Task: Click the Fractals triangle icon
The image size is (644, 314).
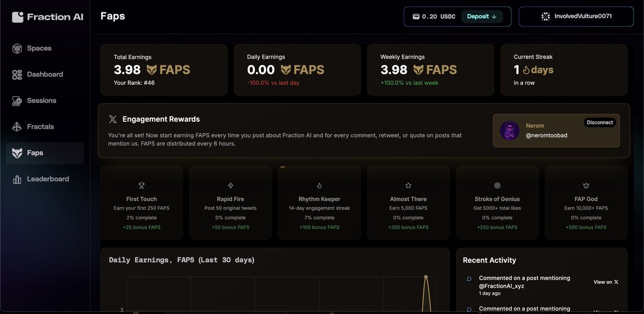Action: [x=17, y=127]
